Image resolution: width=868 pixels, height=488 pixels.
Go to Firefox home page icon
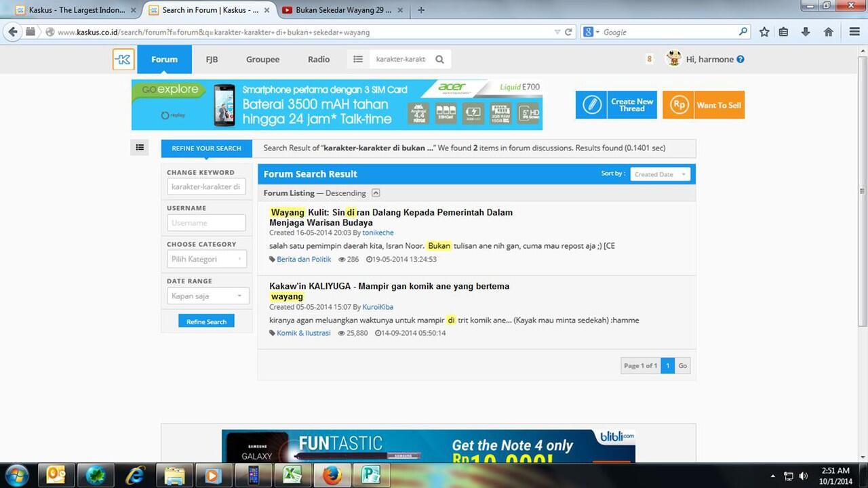point(828,32)
